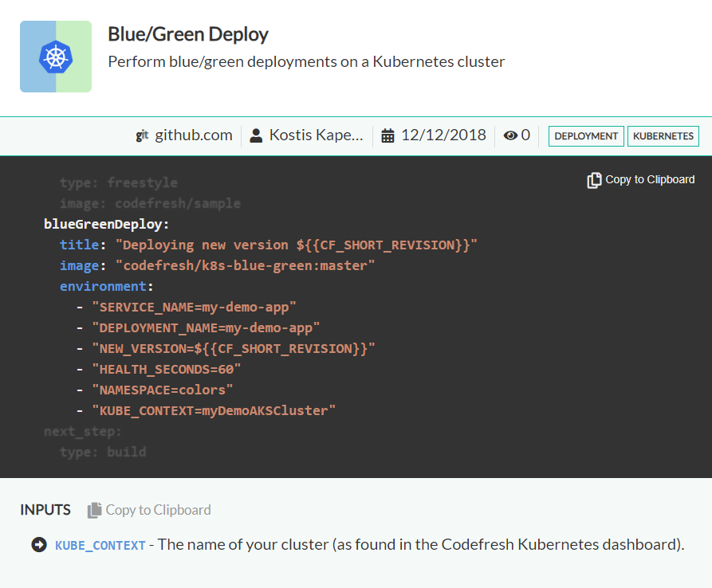Click the git icon beside github.com
Screen dimensions: 712x588
pyautogui.click(x=143, y=135)
